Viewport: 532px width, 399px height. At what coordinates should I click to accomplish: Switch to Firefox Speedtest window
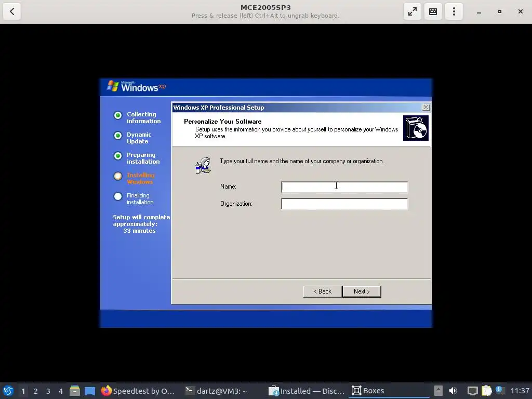point(138,391)
